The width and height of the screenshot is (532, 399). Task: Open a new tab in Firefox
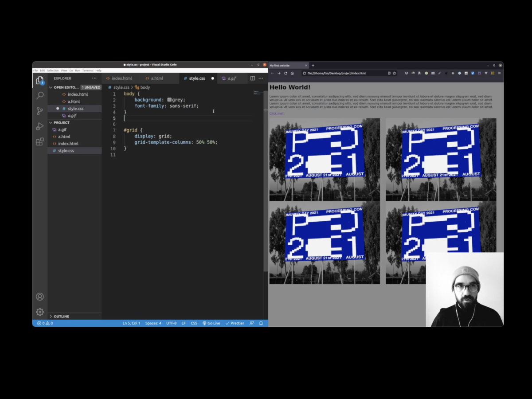(x=313, y=66)
